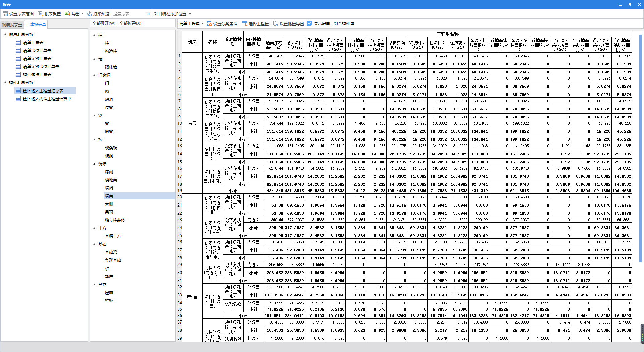
Task: Open the 清单工程量 combo box
Action: pos(191,23)
